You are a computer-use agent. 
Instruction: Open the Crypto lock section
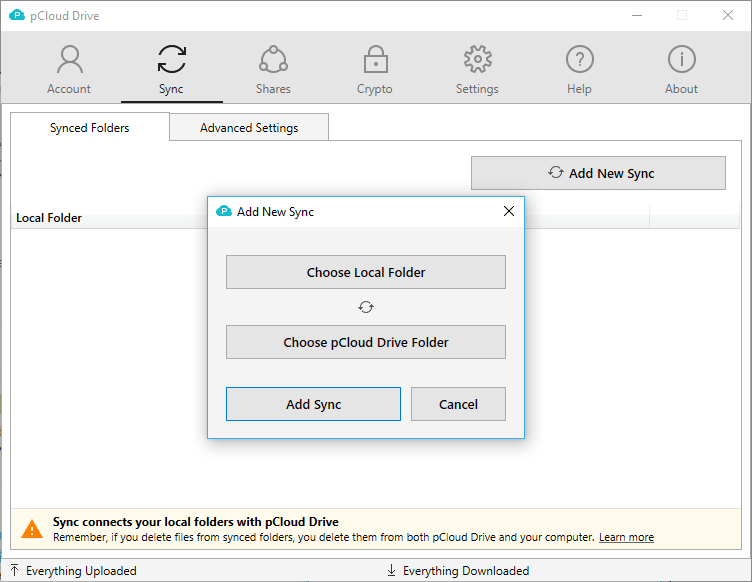click(x=375, y=70)
